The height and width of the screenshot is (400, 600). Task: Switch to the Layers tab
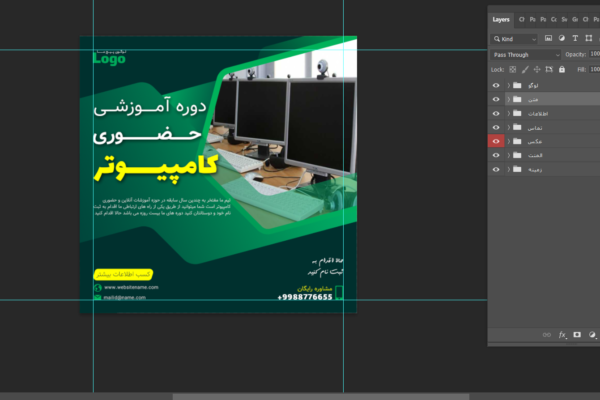[501, 19]
